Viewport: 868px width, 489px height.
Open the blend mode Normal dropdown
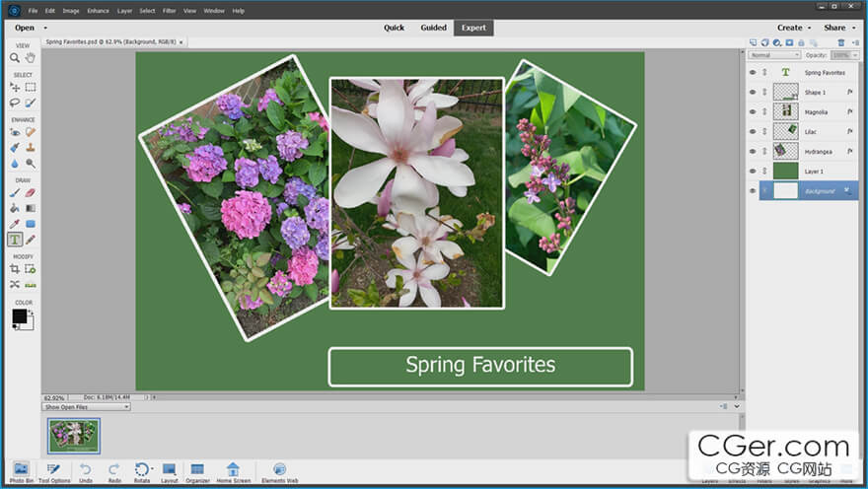[x=774, y=55]
